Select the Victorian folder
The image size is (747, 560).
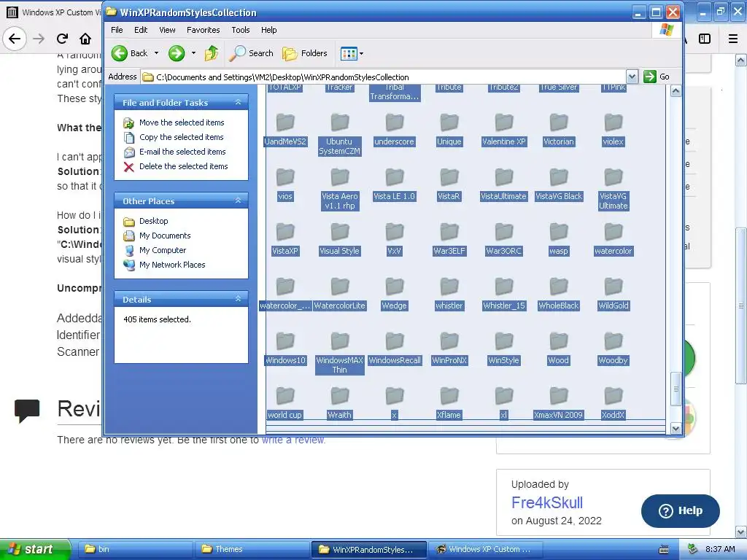click(x=558, y=130)
